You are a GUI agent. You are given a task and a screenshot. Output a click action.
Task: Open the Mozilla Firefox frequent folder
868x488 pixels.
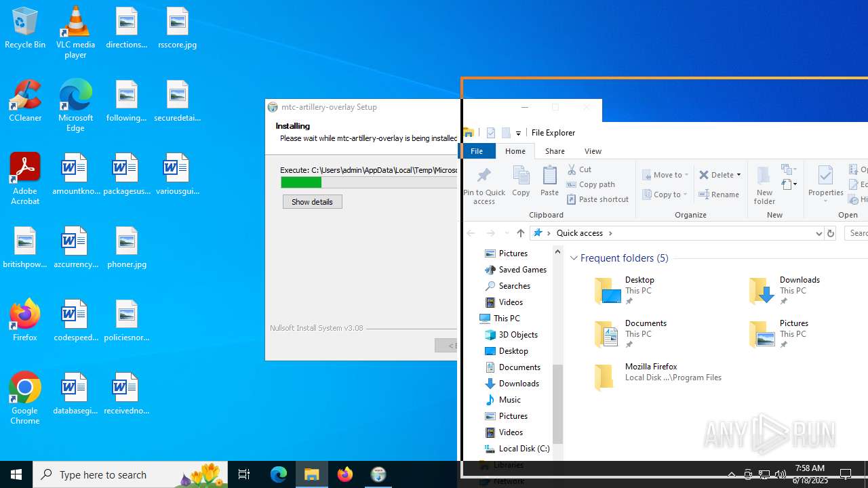[x=658, y=378]
